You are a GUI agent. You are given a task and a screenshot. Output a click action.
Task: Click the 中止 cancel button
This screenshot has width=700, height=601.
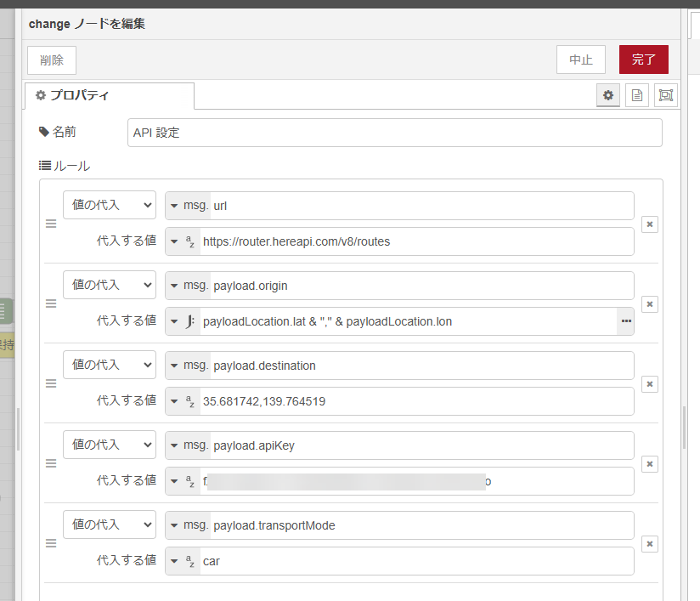580,60
